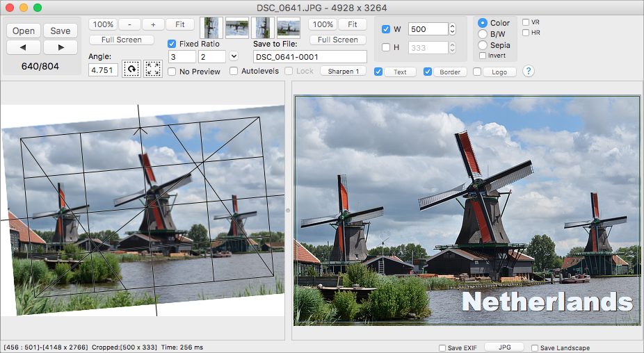
Task: Enable the H height checkbox
Action: (x=386, y=47)
